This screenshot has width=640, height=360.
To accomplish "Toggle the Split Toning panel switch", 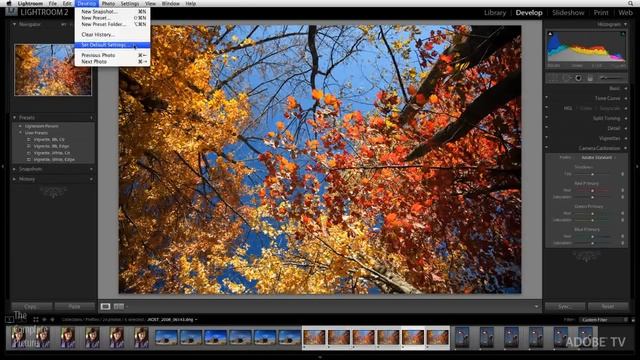I will 547,118.
